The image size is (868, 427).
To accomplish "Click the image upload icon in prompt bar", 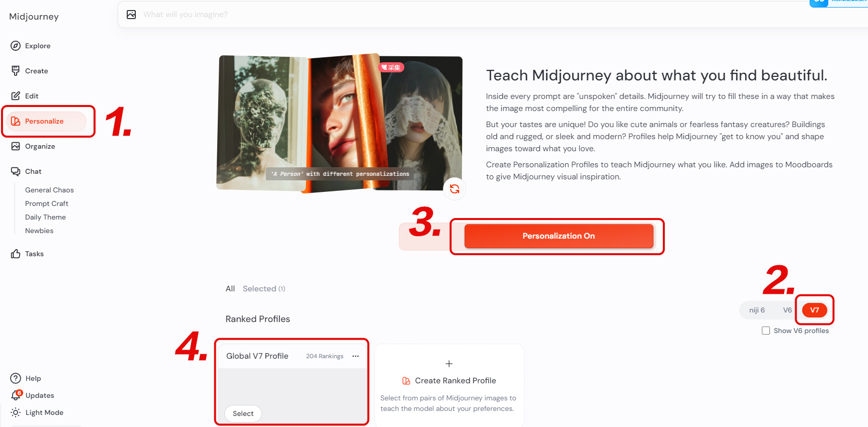I will [131, 15].
